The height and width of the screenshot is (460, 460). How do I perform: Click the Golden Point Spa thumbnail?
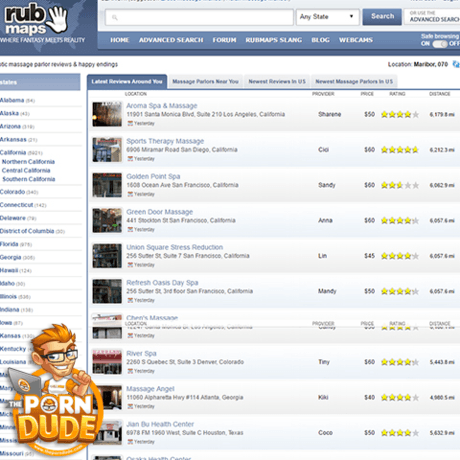[x=107, y=185]
